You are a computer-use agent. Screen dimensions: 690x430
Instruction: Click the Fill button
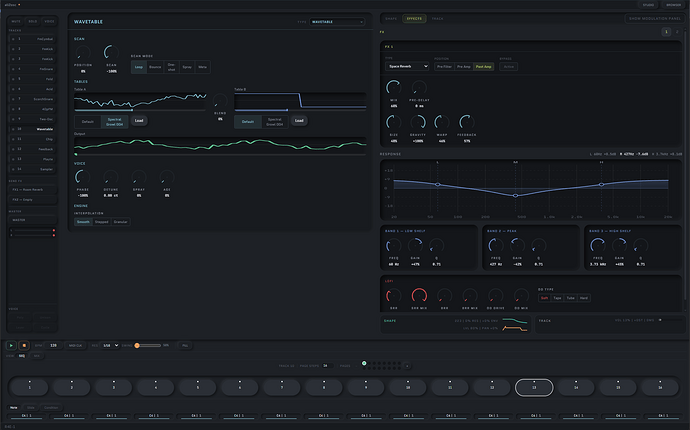point(185,345)
